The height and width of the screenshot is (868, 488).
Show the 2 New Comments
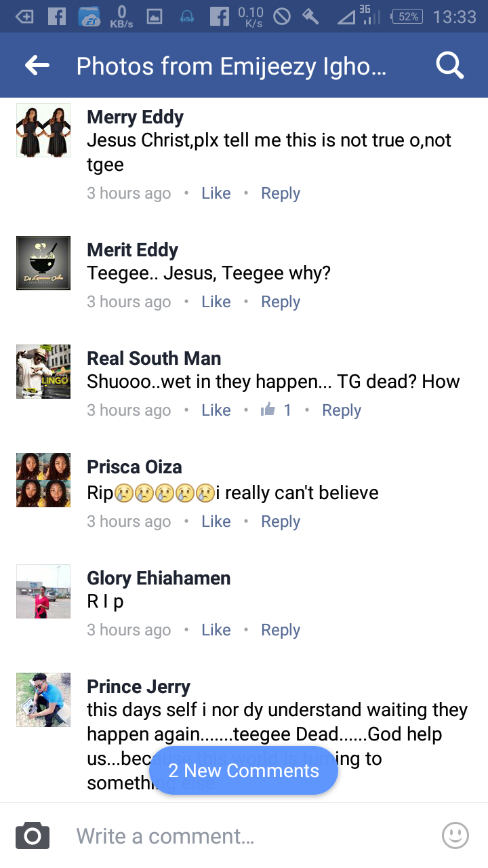243,770
